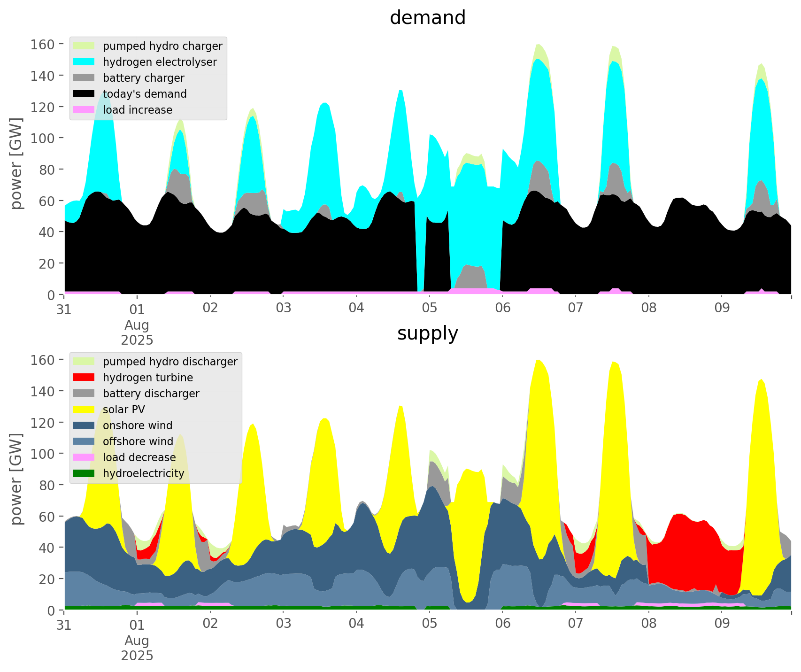Viewport: 801px width, 672px height.
Task: Click the pink load decrease legend swatch
Action: pyautogui.click(x=84, y=457)
